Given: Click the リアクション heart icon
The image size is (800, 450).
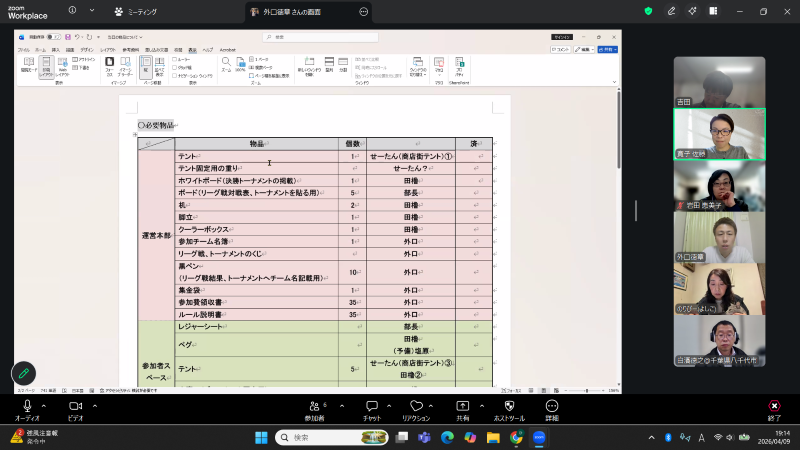Looking at the screenshot, I should [416, 405].
